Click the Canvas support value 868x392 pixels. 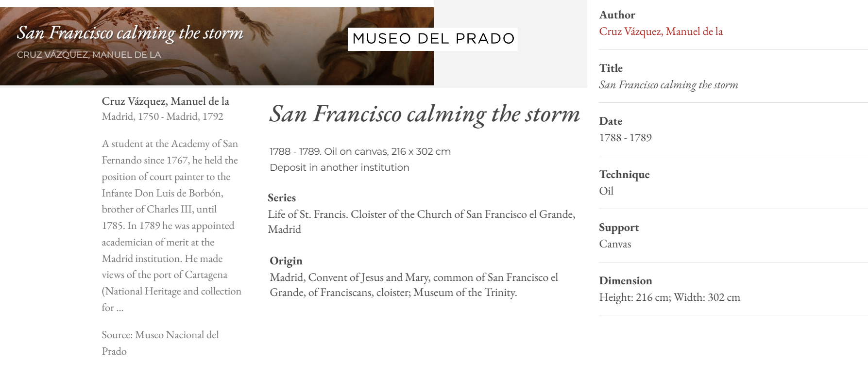(x=615, y=244)
